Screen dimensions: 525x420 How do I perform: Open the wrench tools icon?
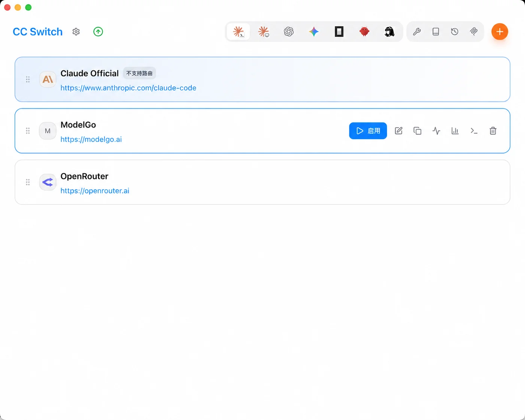pos(417,32)
